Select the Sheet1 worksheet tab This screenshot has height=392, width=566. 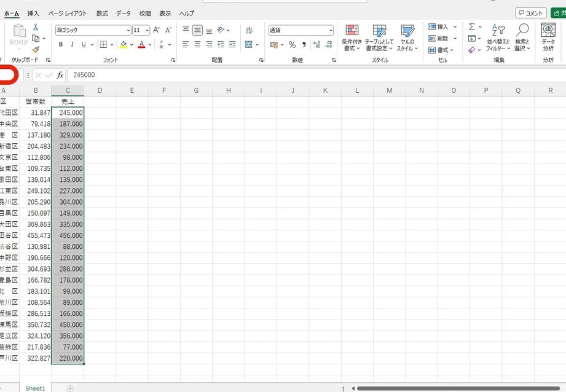pos(36,388)
